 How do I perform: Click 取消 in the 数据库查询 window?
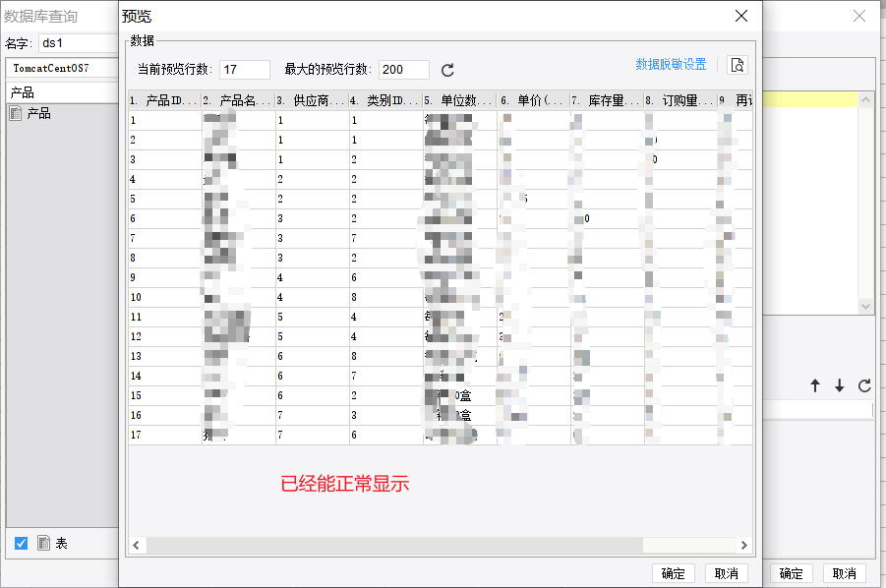click(844, 573)
